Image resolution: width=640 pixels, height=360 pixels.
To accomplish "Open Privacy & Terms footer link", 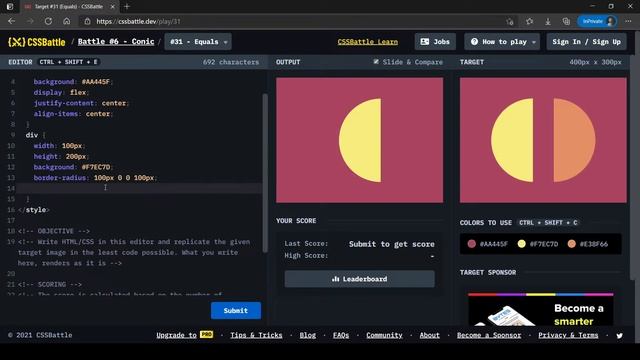I will tap(568, 335).
